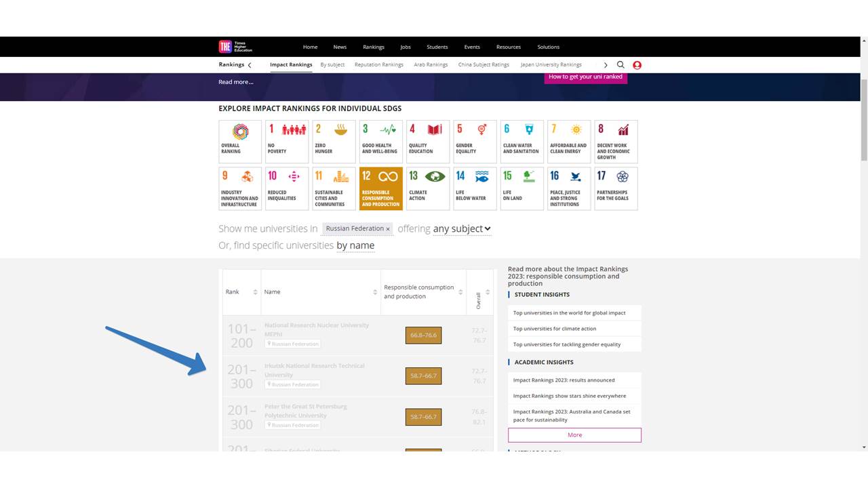Open the user account icon
Viewport: 868px width, 488px height.
tap(637, 65)
